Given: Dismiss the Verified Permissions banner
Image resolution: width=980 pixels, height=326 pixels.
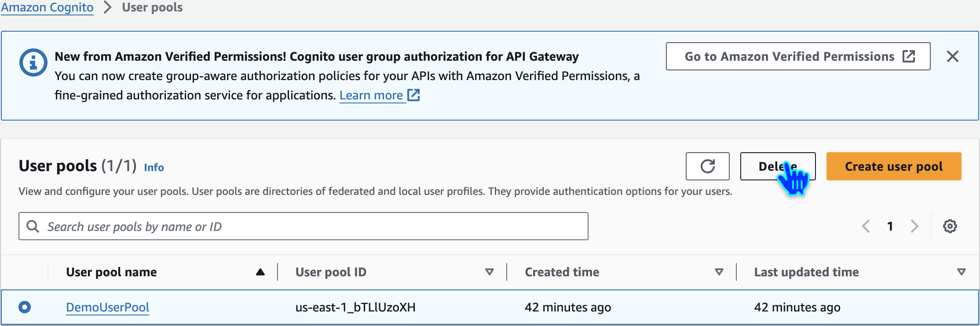Looking at the screenshot, I should pyautogui.click(x=953, y=56).
